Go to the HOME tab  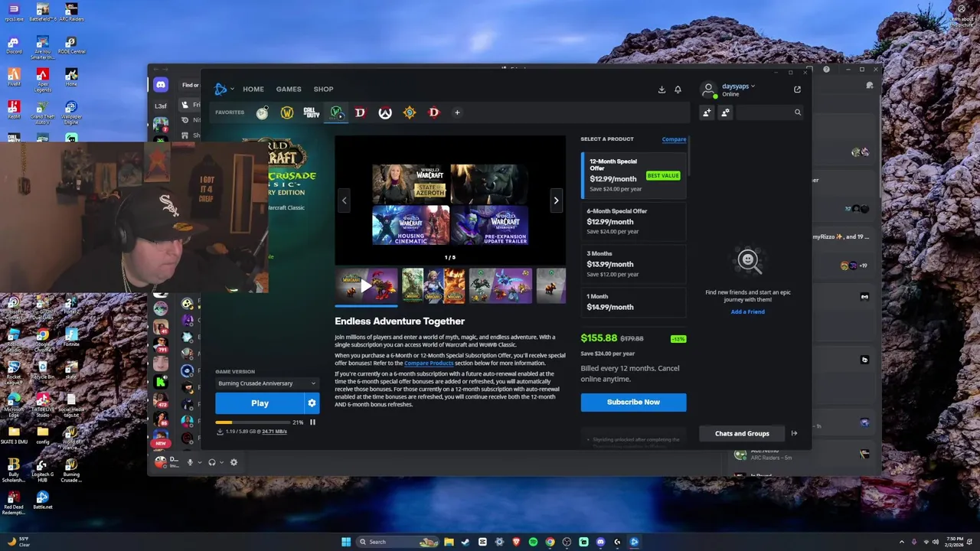(253, 90)
